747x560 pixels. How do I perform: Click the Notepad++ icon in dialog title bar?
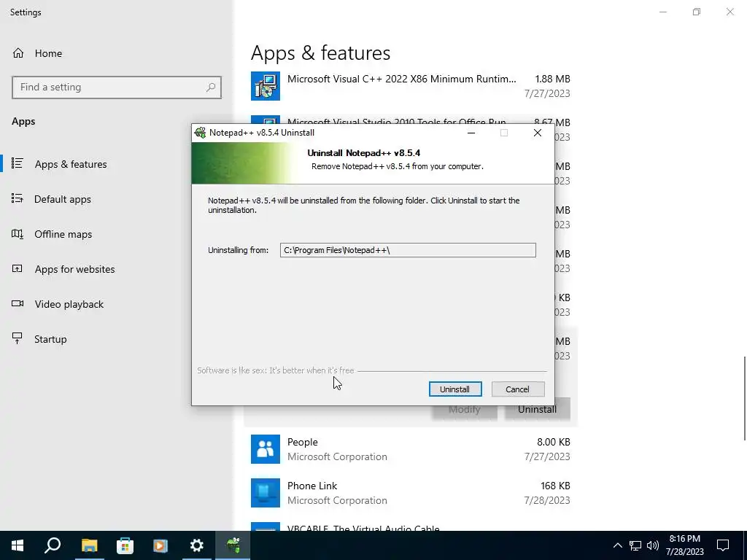tap(200, 133)
